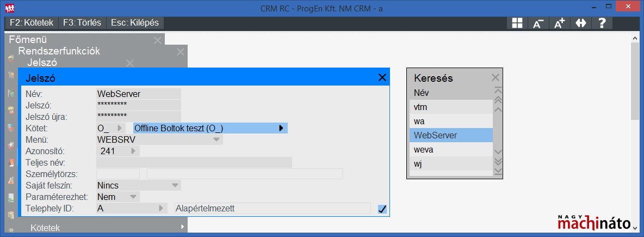This screenshot has height=237, width=644.
Task: Click F2: Kötetek menu item
Action: (32, 23)
